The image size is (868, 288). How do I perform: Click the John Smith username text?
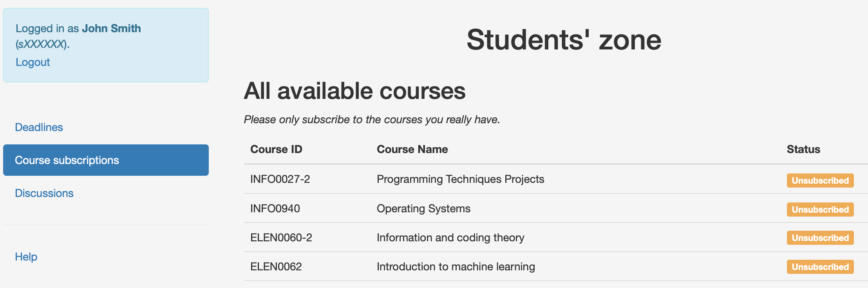(111, 28)
